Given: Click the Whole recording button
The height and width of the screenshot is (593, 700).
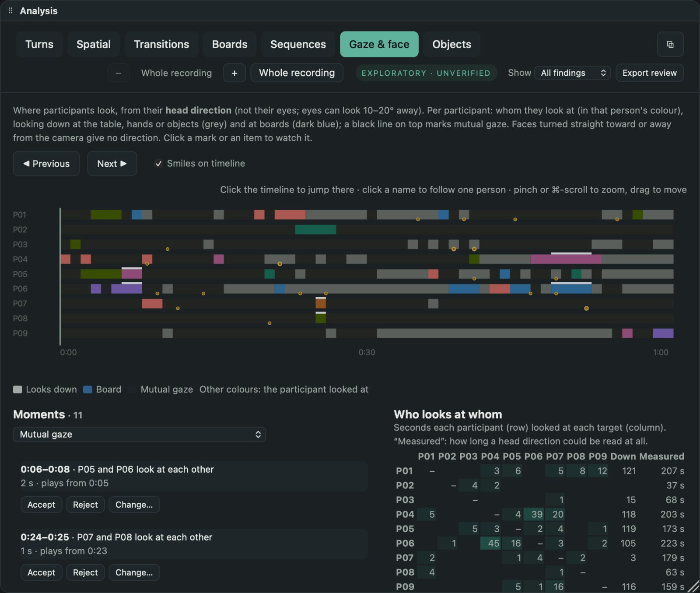Looking at the screenshot, I should point(297,73).
